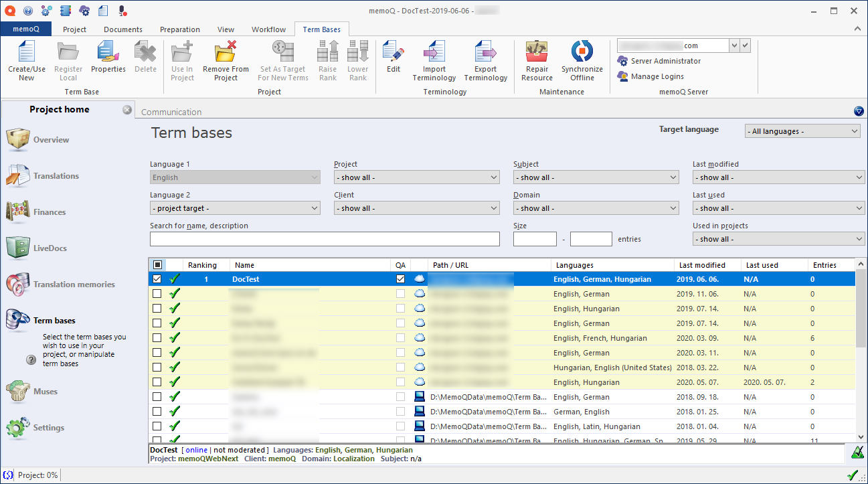The height and width of the screenshot is (484, 868).
Task: Open the Communication tab
Action: click(x=171, y=112)
